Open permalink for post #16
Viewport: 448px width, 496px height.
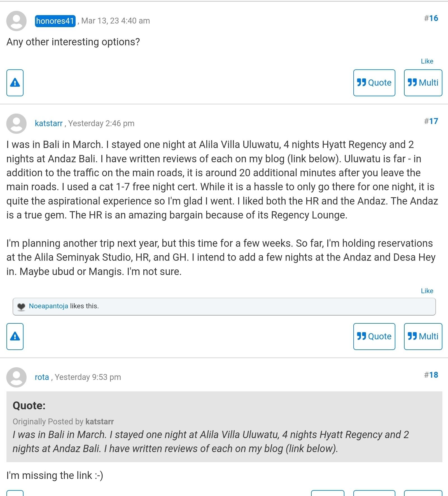point(431,18)
